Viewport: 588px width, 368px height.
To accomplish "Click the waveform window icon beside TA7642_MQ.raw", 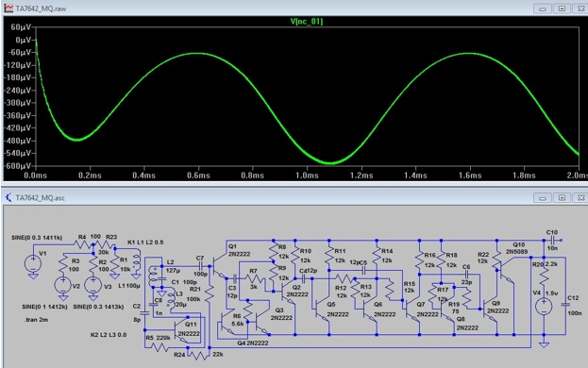I will tap(8, 8).
